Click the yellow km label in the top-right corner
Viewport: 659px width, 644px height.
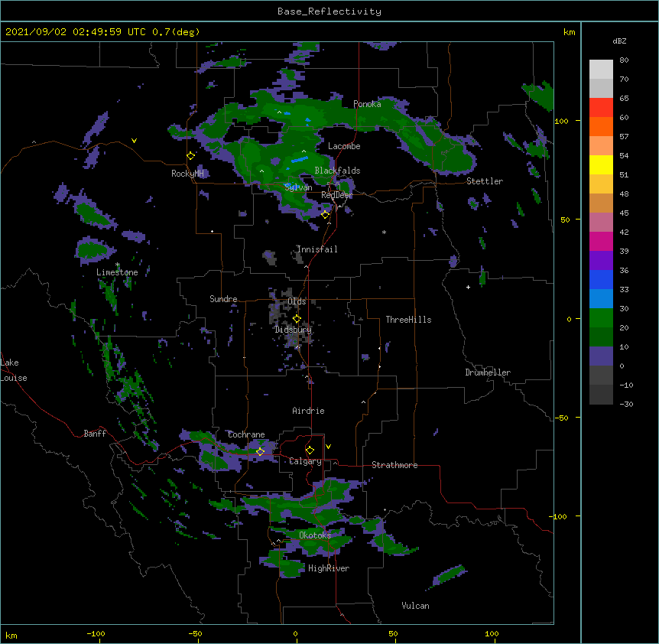570,32
